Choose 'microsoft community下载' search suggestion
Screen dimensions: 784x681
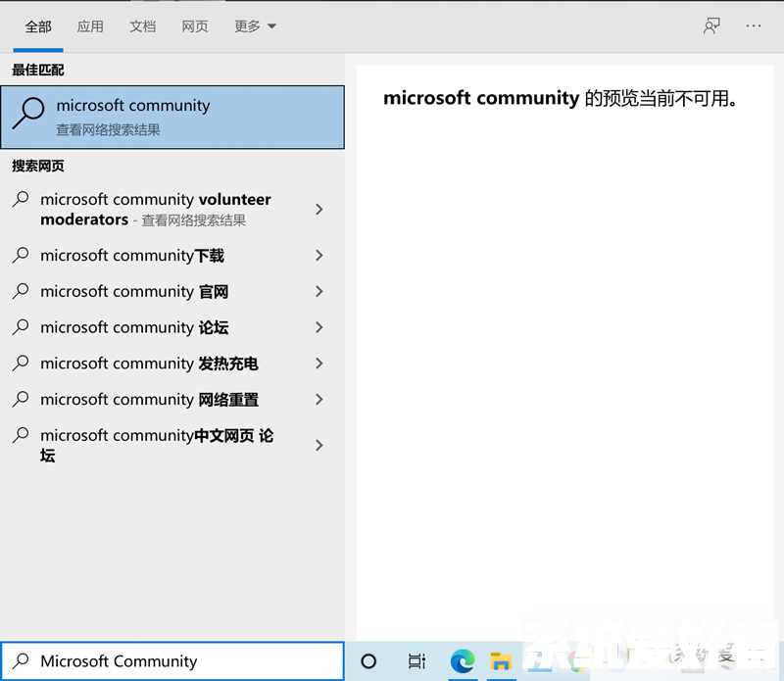pos(132,256)
